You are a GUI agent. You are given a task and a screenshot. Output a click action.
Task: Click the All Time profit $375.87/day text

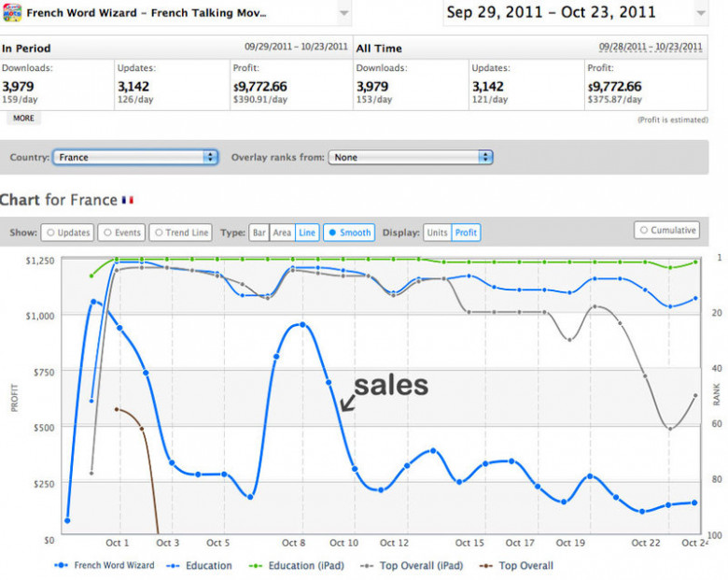(615, 99)
